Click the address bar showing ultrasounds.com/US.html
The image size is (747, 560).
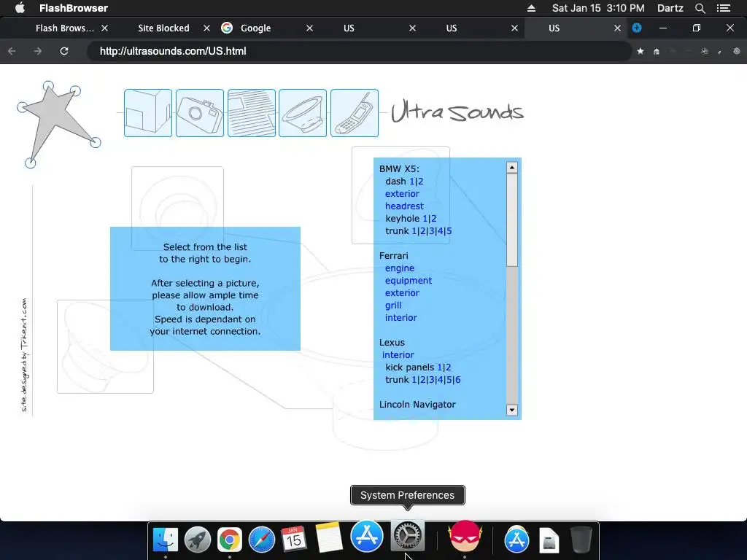[x=359, y=51]
